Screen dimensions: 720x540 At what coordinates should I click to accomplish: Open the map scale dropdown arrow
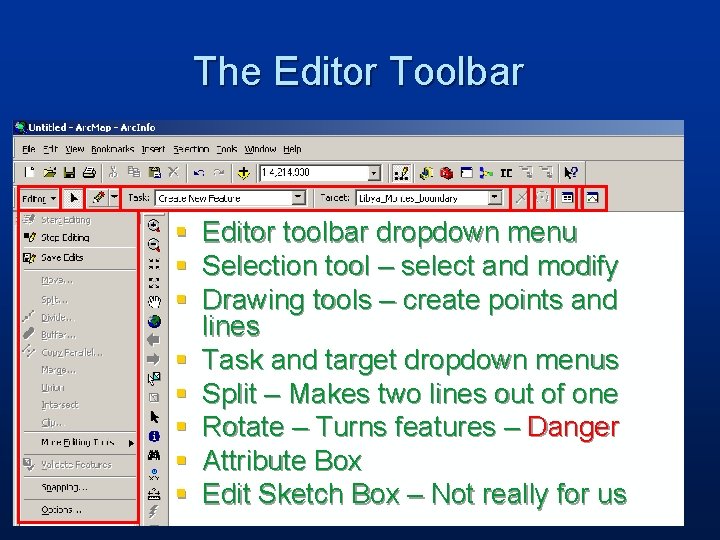coord(374,173)
